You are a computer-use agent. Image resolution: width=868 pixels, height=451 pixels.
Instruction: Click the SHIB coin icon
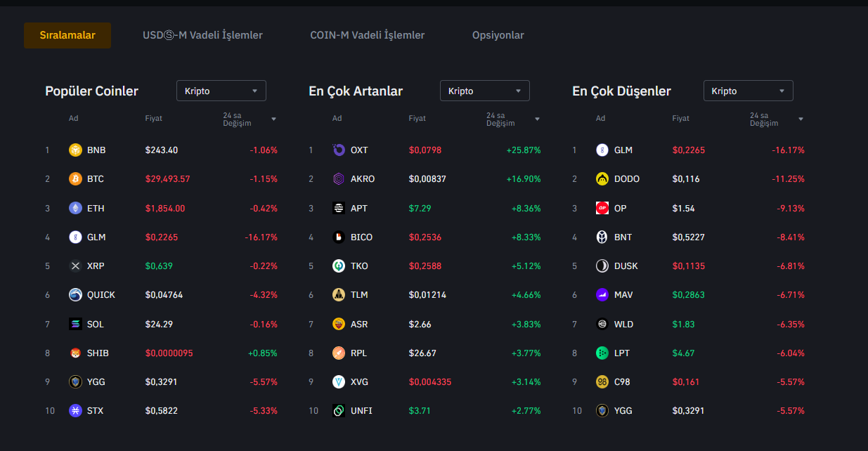[75, 353]
